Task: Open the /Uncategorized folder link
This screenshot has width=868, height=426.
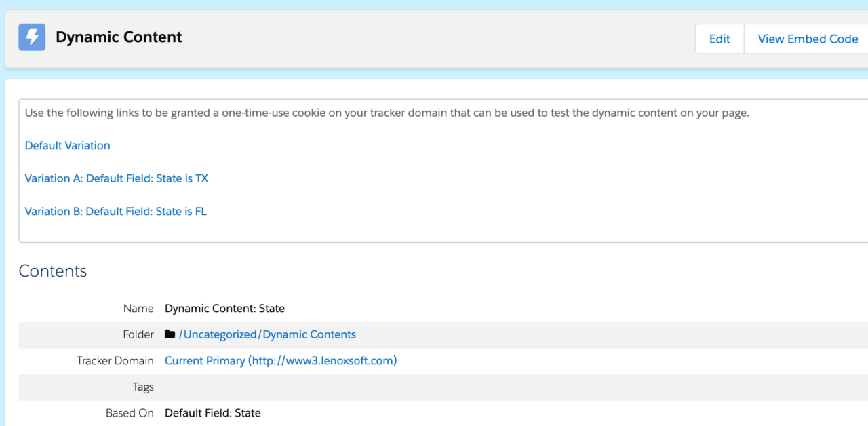Action: (218, 334)
